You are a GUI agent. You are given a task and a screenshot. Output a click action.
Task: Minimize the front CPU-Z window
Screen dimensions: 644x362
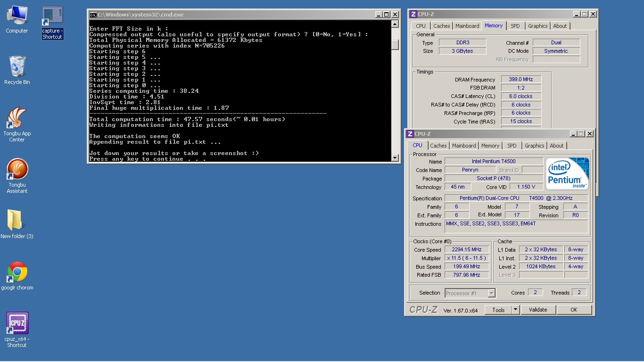[573, 134]
